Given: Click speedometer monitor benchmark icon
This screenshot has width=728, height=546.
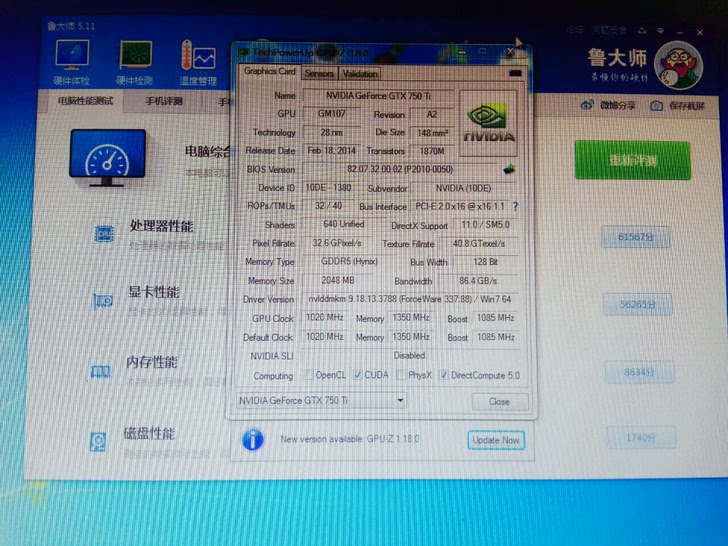Looking at the screenshot, I should tap(108, 158).
